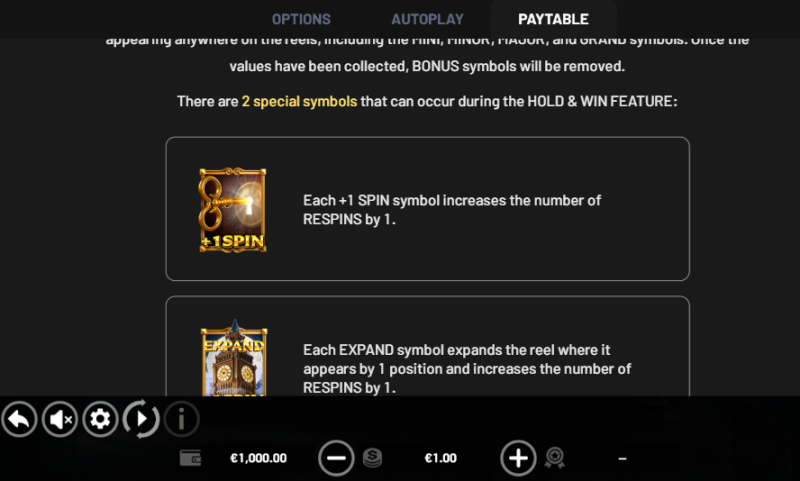This screenshot has height=481, width=800.
Task: Click the +1 SPIN description text
Action: pos(452,210)
